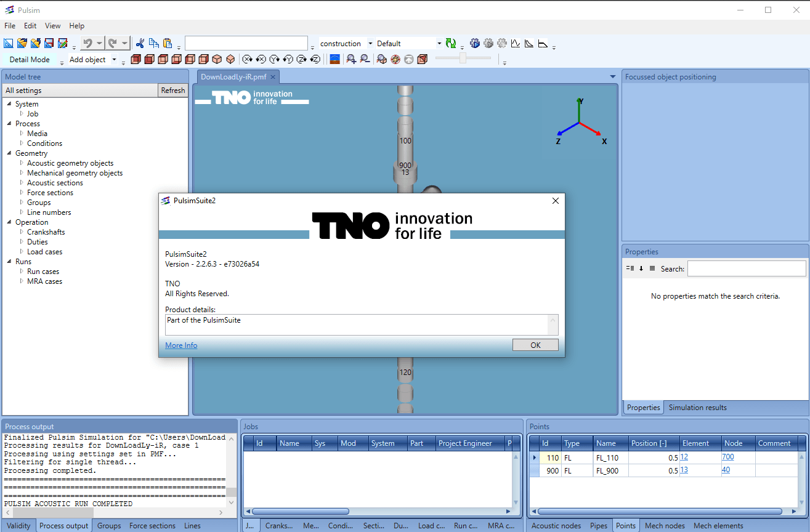Screen dimensions: 810x532
Task: Collapse the Geometry tree node
Action: click(x=10, y=153)
